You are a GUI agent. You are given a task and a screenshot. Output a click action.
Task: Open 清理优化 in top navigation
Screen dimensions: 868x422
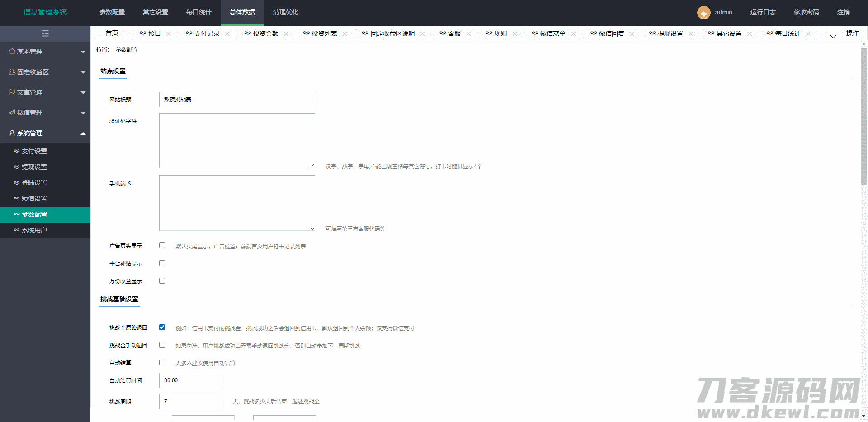pos(286,13)
